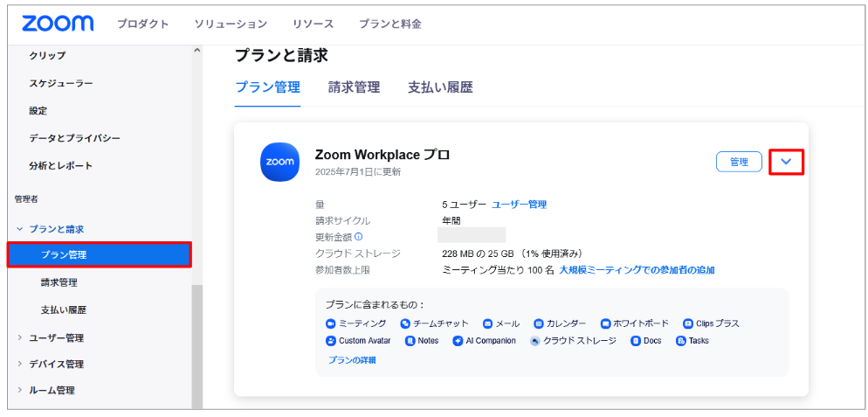The height and width of the screenshot is (417, 868).
Task: Click the Notes feature icon
Action: [410, 340]
